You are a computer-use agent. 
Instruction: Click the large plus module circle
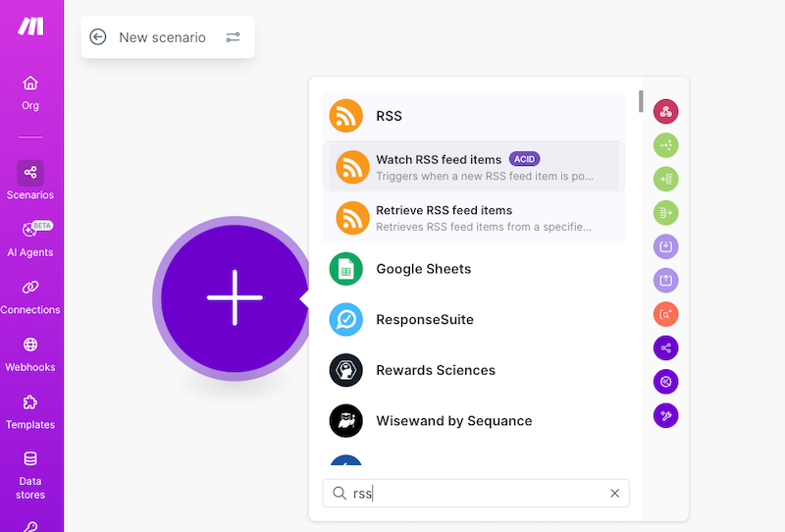click(235, 296)
